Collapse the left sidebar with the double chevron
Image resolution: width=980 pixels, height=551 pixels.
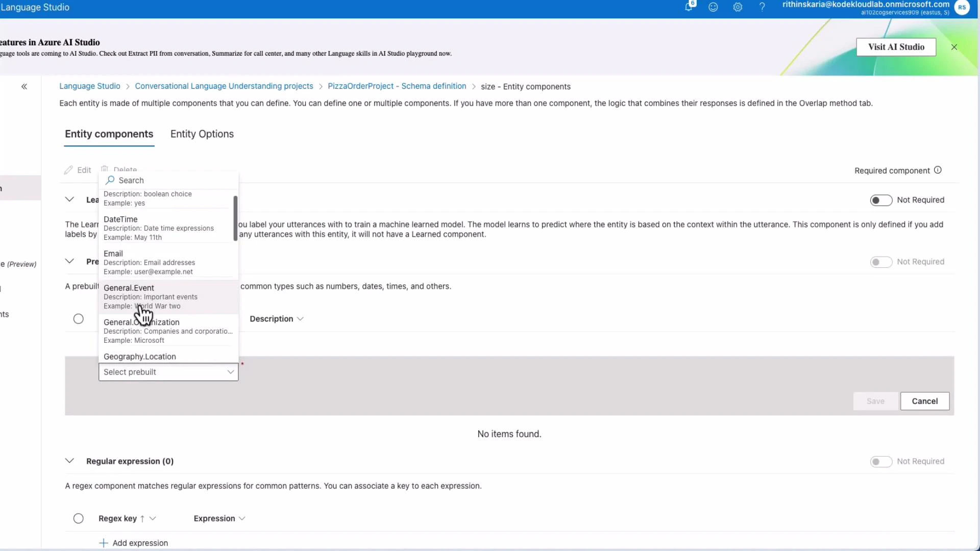pos(24,86)
